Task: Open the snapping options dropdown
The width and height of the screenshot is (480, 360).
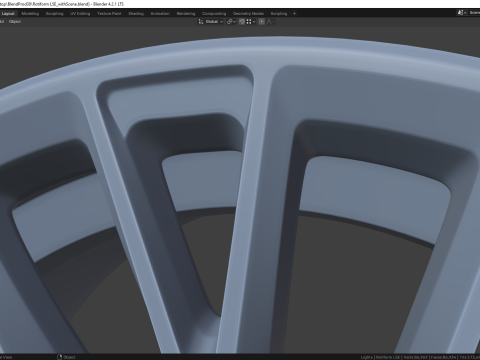Action: pos(251,22)
